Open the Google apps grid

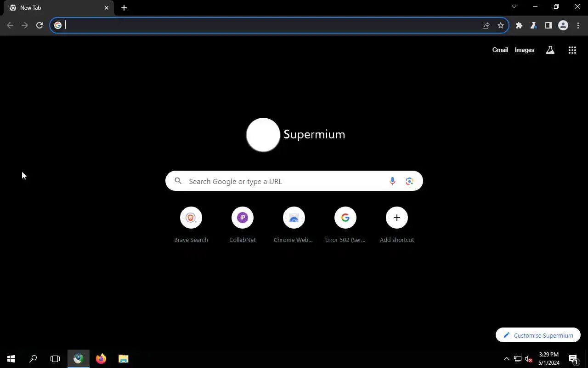point(572,50)
